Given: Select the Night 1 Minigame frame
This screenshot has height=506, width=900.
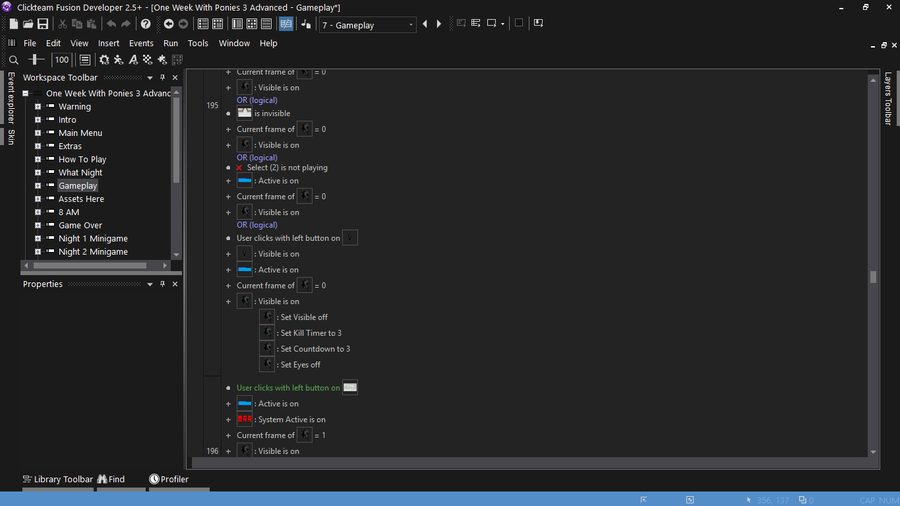Looking at the screenshot, I should tap(93, 239).
